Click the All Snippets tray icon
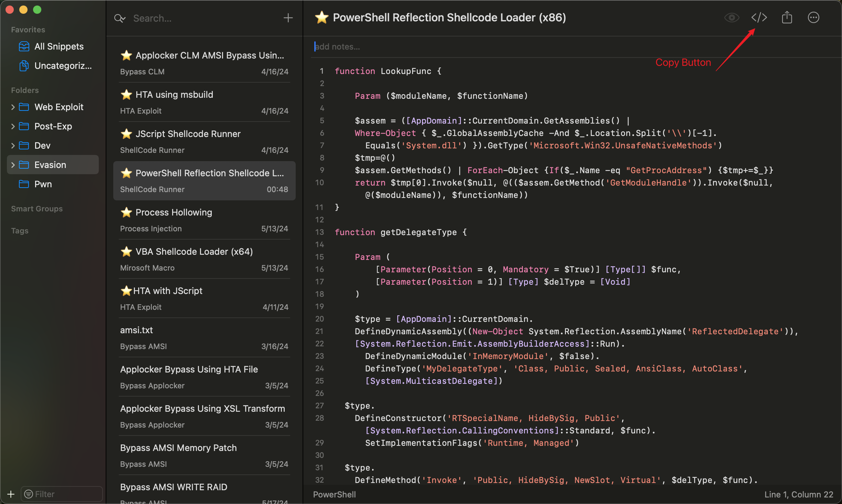The height and width of the screenshot is (504, 842). [24, 46]
